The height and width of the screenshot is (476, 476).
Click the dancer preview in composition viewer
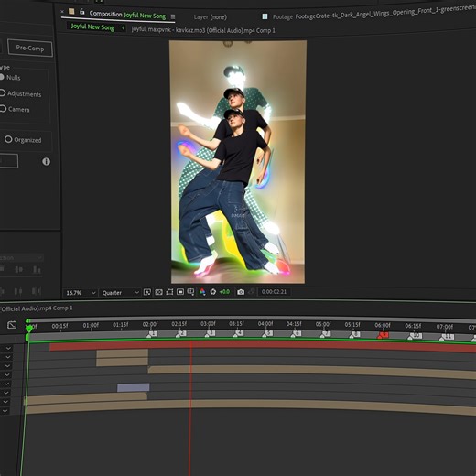(238, 162)
